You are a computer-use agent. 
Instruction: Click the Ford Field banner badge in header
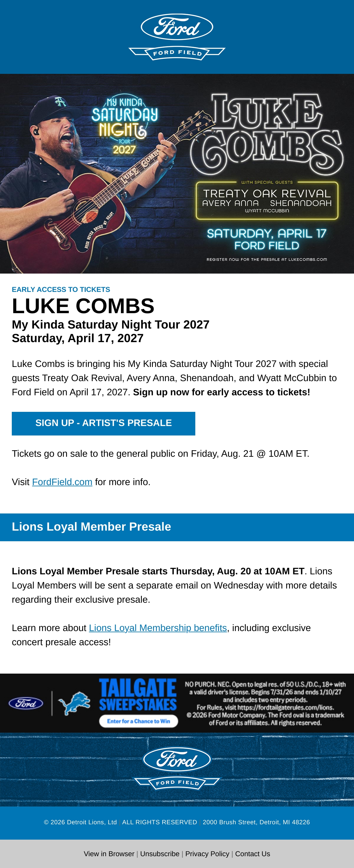(177, 53)
